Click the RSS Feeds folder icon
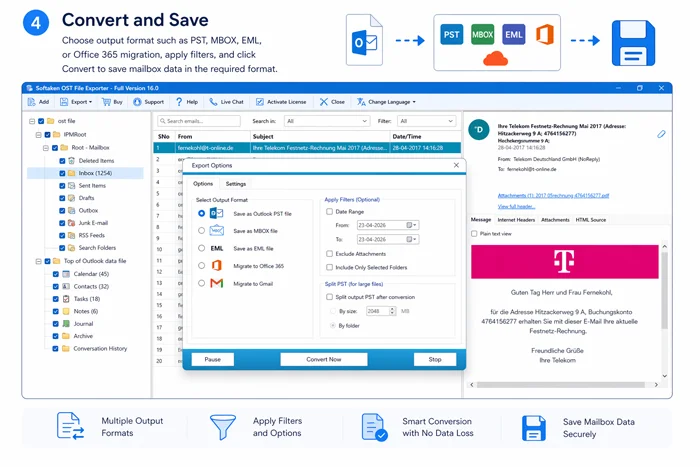700x467 pixels. (x=71, y=235)
